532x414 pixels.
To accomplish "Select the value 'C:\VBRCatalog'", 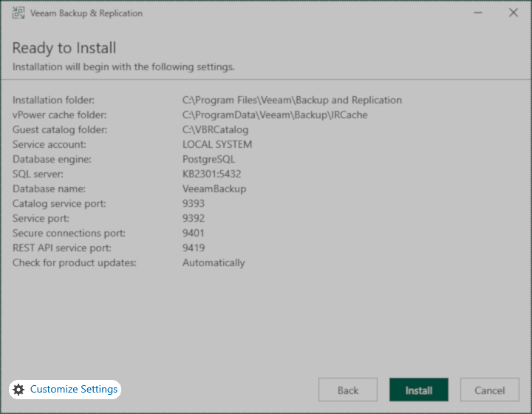I will point(216,129).
